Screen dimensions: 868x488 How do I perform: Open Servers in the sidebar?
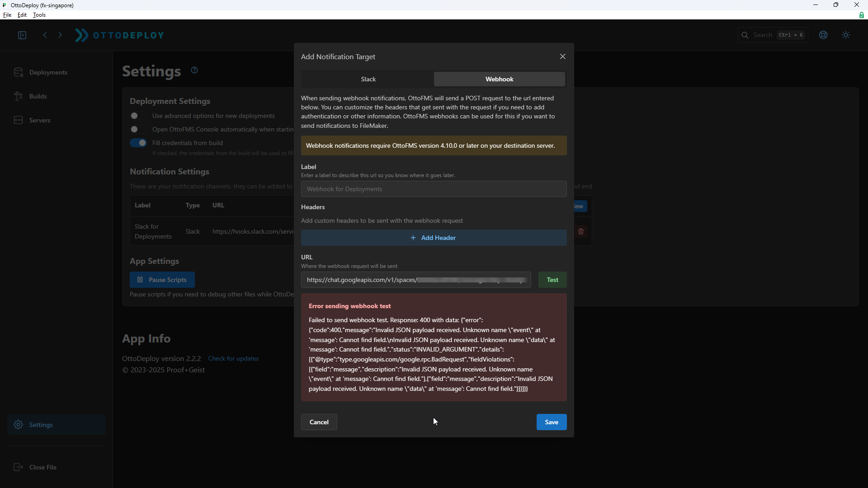tap(56, 120)
